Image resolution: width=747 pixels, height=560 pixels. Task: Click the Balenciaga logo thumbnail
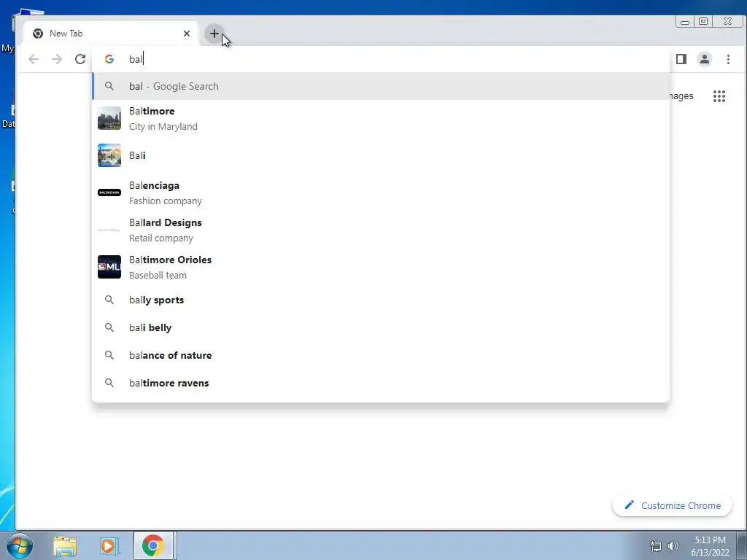(109, 192)
